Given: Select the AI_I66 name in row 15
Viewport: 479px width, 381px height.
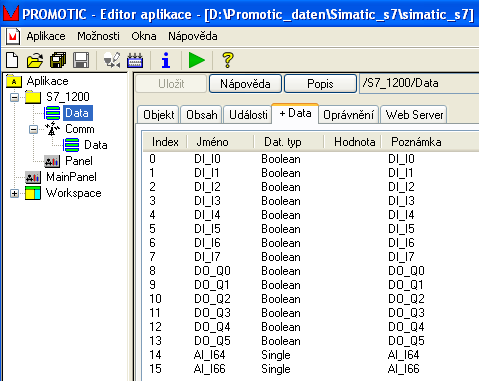Looking at the screenshot, I should [210, 369].
